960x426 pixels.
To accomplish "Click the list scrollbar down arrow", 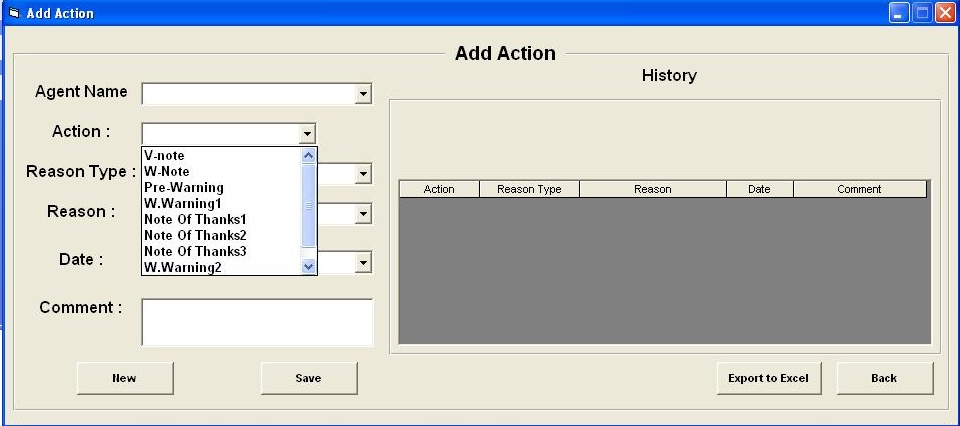I will [309, 266].
